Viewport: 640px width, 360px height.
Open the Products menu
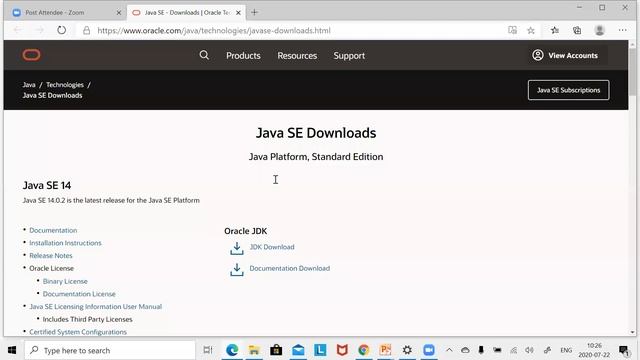[x=243, y=56]
